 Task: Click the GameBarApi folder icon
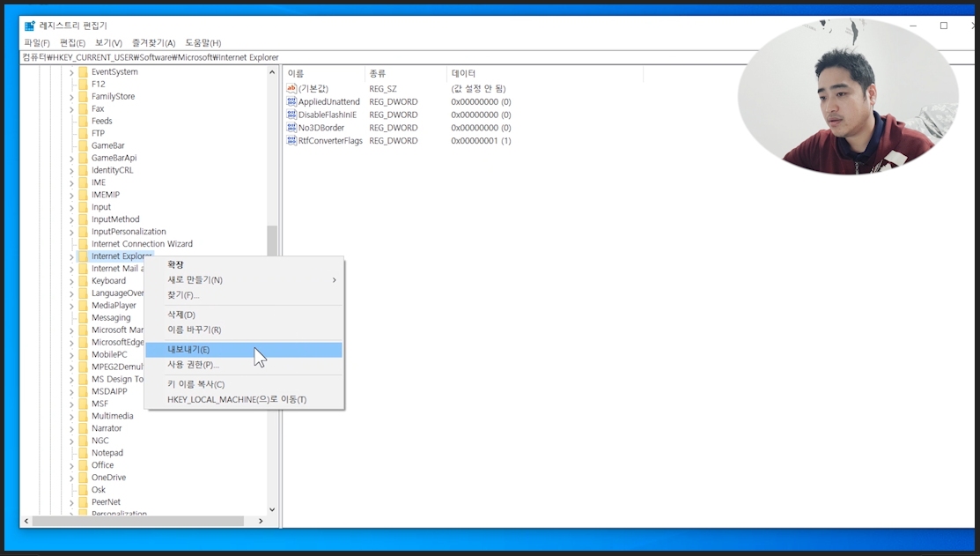(x=83, y=158)
